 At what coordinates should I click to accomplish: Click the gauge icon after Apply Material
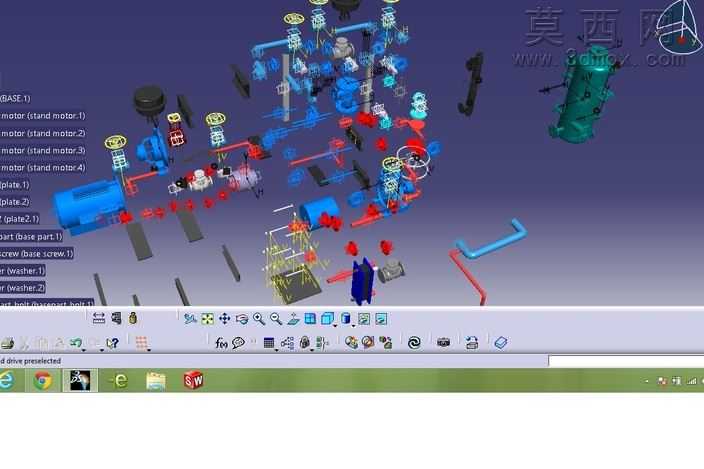click(368, 343)
